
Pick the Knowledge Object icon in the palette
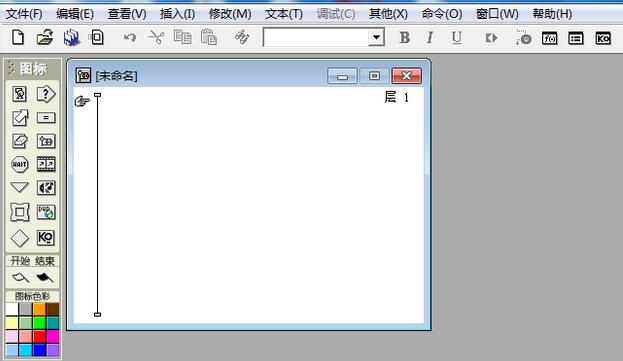coord(46,237)
